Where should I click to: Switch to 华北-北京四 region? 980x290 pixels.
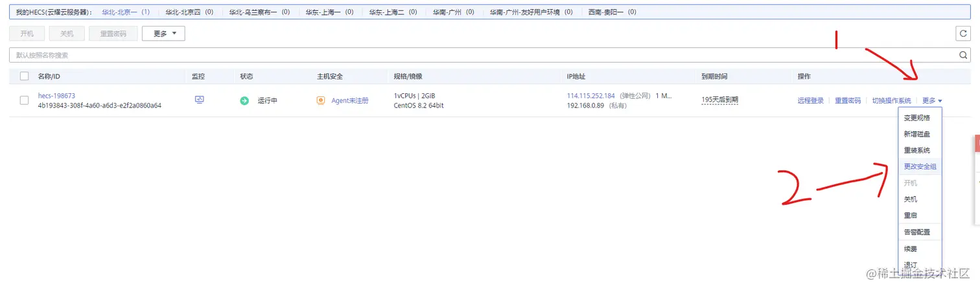189,12
